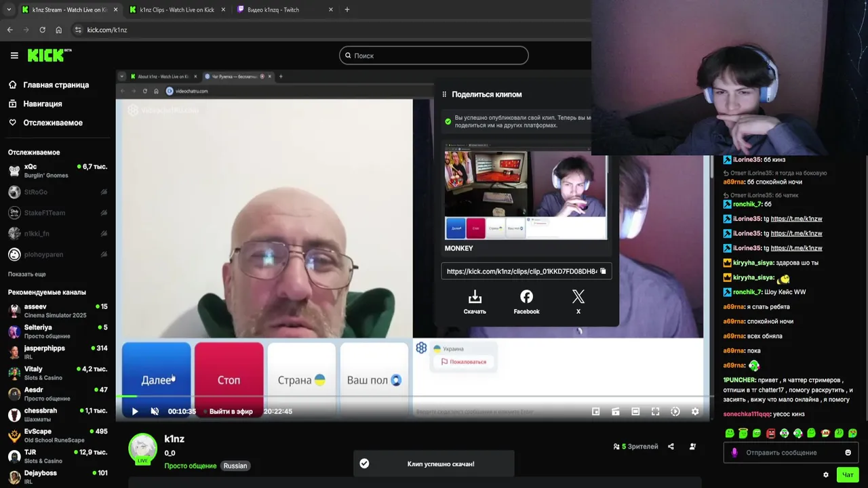Open StRoGo offline channel in sidebar
Viewport: 868px width, 488px height.
tap(58, 192)
